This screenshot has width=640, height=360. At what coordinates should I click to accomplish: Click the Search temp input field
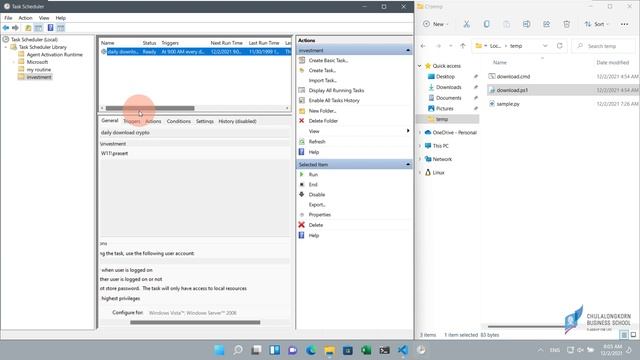click(604, 46)
